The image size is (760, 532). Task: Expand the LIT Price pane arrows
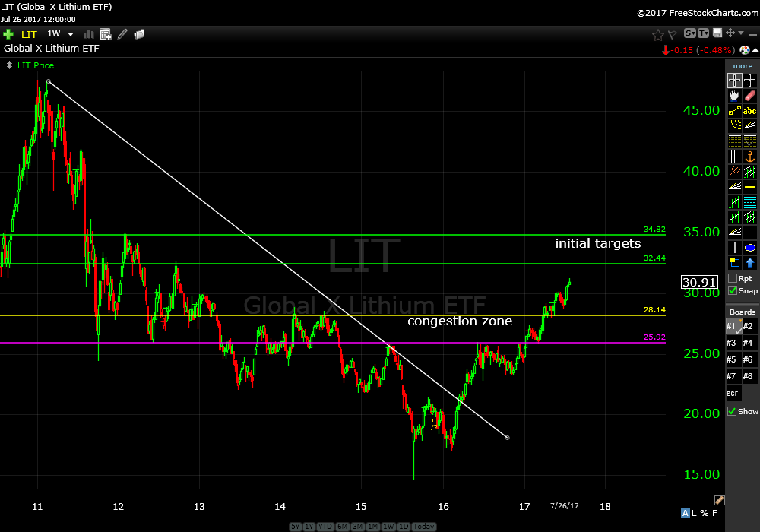click(x=8, y=65)
